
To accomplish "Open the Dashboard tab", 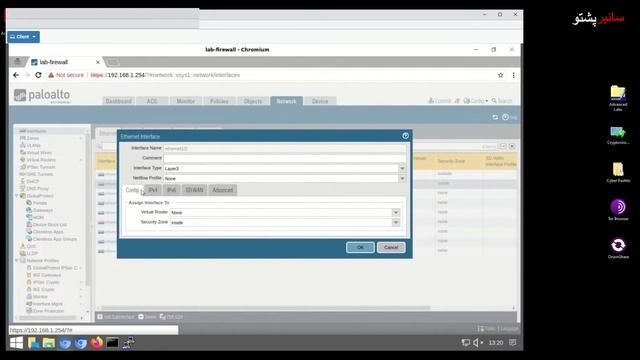I will pyautogui.click(x=119, y=101).
